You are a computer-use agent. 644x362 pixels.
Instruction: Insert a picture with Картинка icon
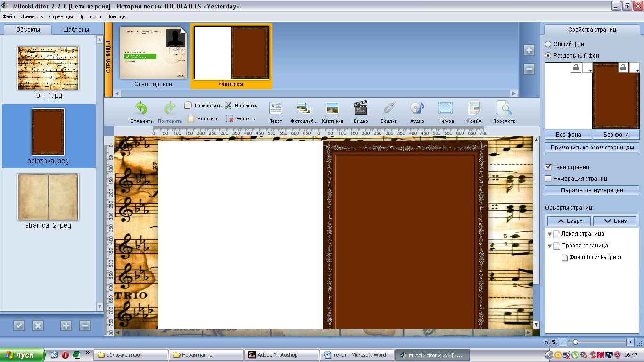[x=332, y=108]
